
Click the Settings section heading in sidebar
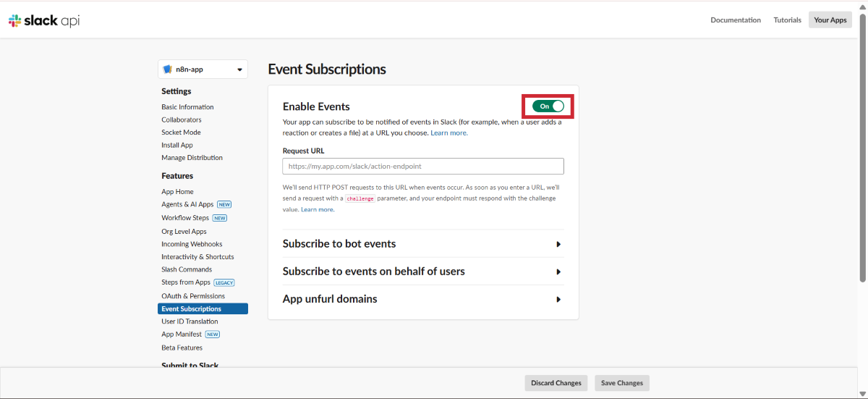[176, 91]
